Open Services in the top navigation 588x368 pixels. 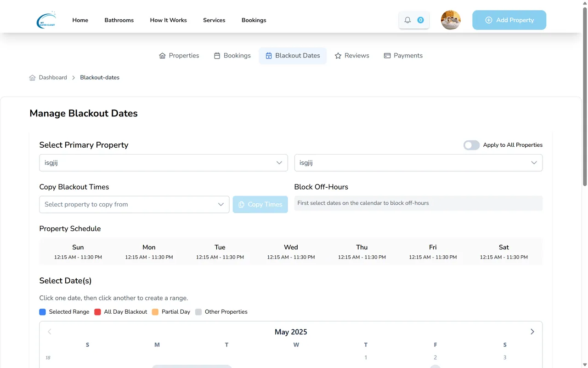(214, 20)
